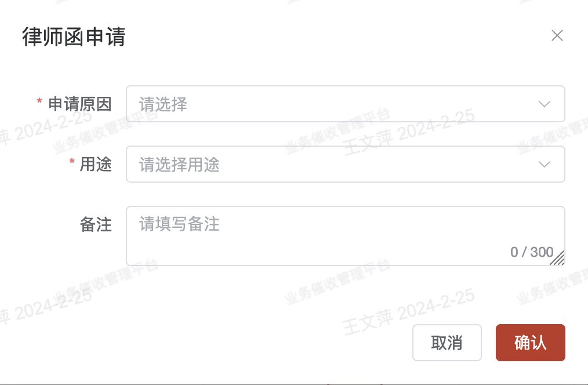Viewport: 588px width, 385px height.
Task: Click the 备注 field label
Action: pos(96,225)
